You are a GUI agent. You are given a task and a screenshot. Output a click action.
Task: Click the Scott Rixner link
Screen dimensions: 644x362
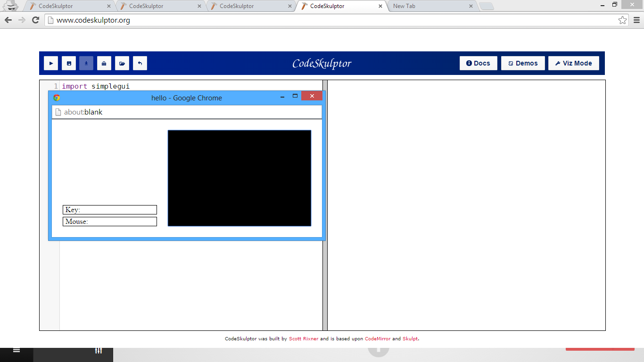(x=304, y=338)
